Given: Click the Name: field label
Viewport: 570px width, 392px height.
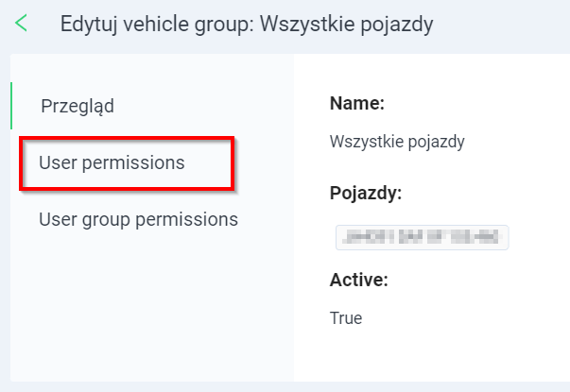Looking at the screenshot, I should pyautogui.click(x=357, y=103).
